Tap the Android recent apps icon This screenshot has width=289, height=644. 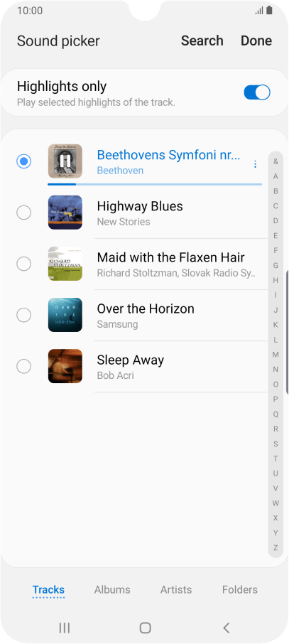tap(65, 627)
